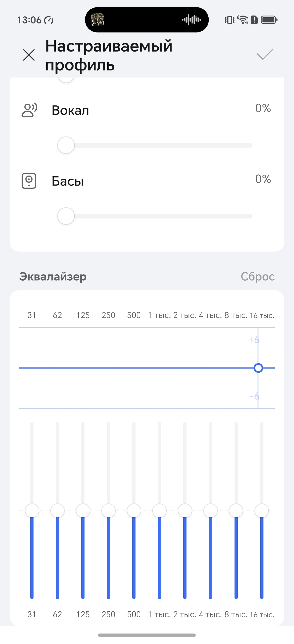Tap the battery icon in the status bar

point(269,20)
